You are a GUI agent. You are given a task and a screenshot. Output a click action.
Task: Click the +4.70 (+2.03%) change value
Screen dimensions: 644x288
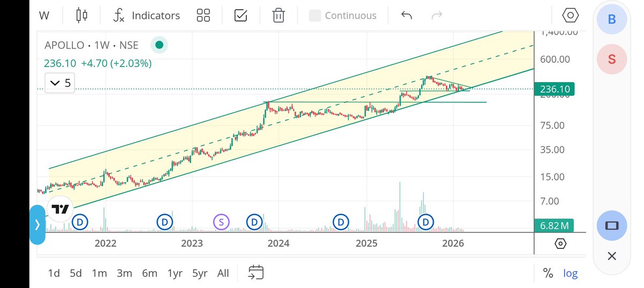[116, 63]
